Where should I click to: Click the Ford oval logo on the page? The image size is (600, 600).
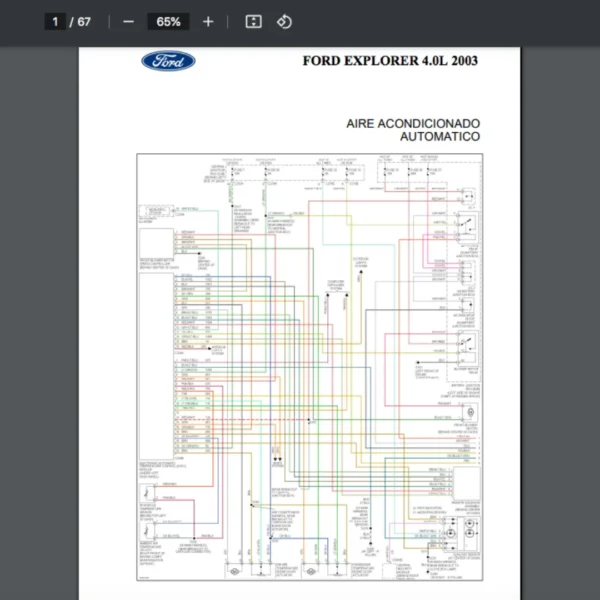coord(168,61)
